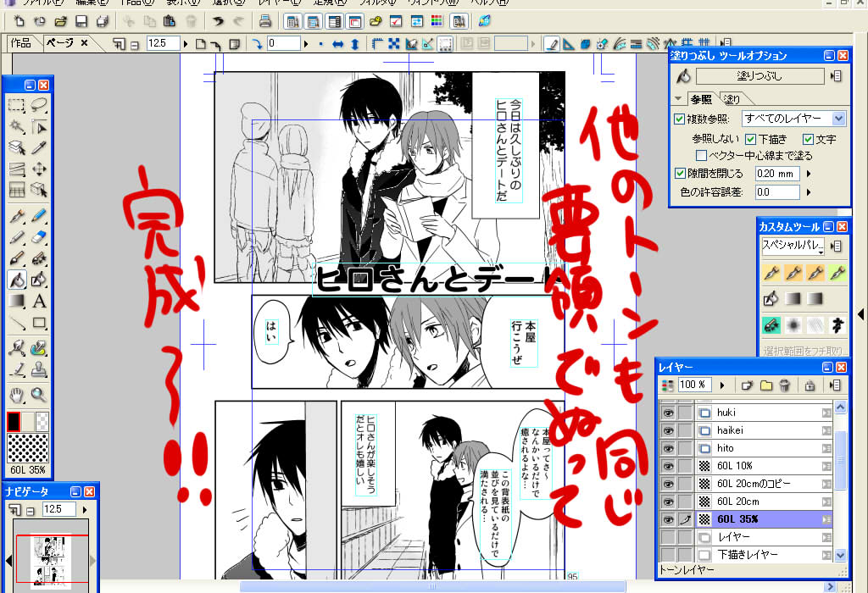Select the line drawing tool

[x=17, y=323]
